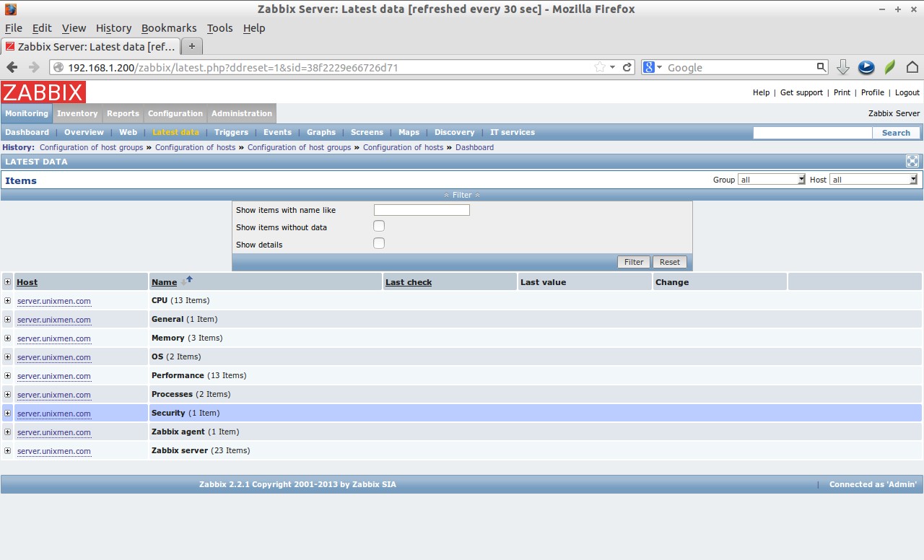The width and height of the screenshot is (924, 560).
Task: Sort by the Host column header
Action: [x=27, y=282]
